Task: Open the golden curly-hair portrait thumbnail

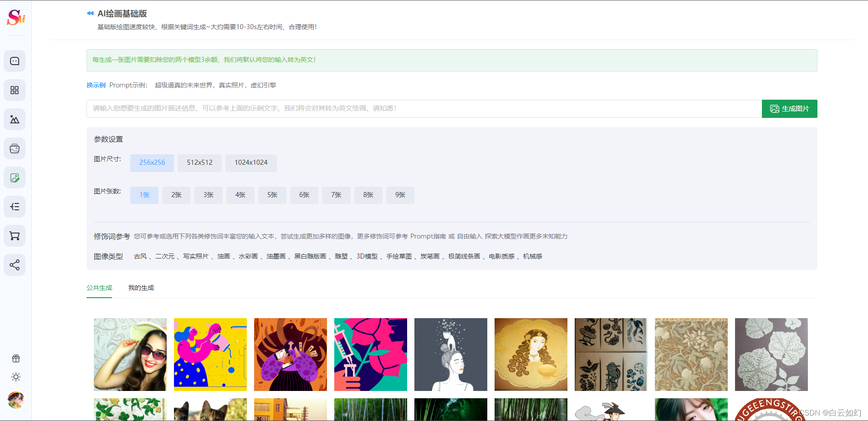Action: coord(531,355)
